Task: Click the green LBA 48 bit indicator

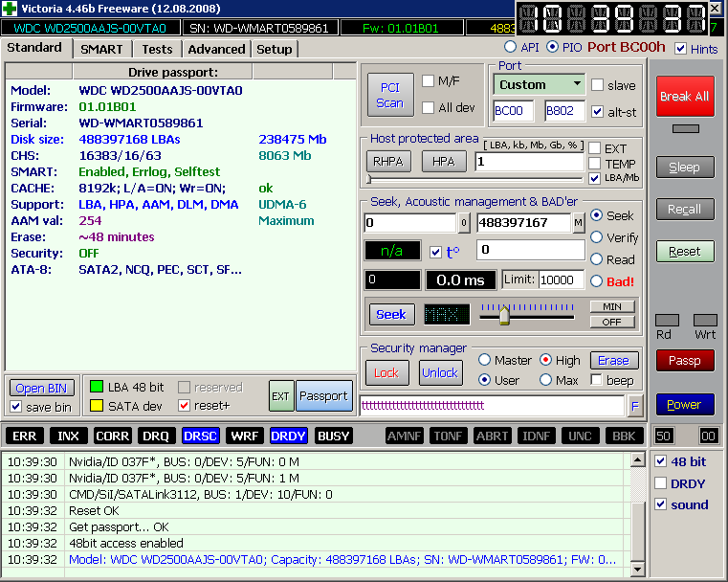Action: [x=96, y=387]
